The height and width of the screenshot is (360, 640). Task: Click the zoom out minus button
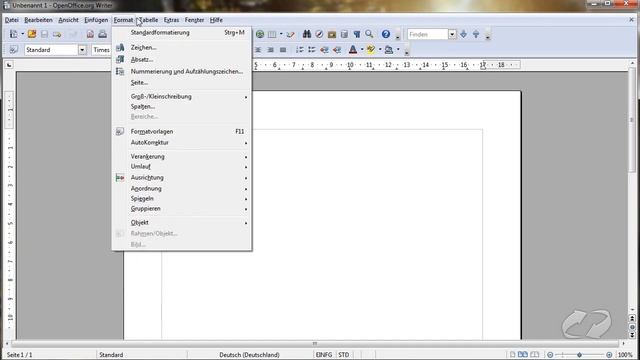[550, 355]
